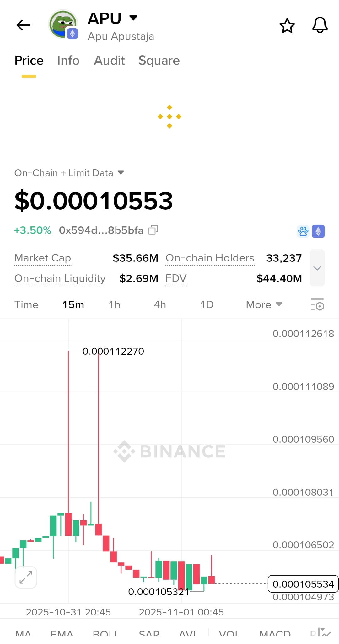Tap the On-chain Liquidity label
This screenshot has width=339, height=644.
click(60, 278)
